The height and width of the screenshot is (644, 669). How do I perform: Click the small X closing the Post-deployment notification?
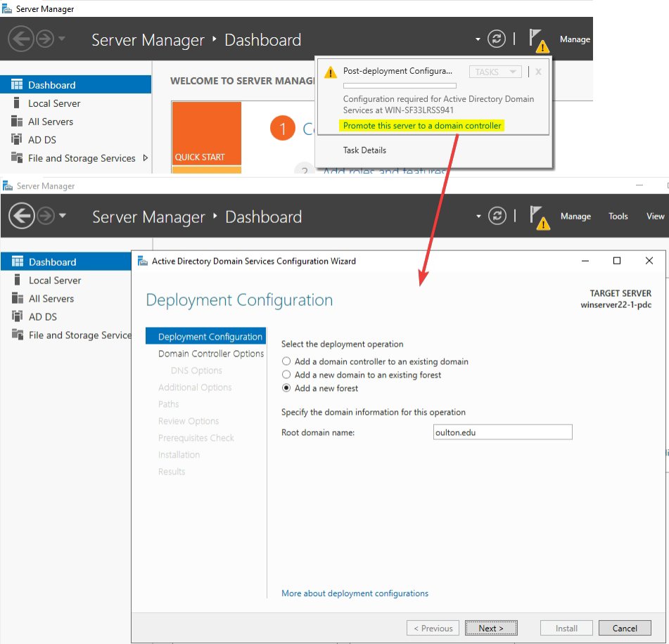point(538,72)
